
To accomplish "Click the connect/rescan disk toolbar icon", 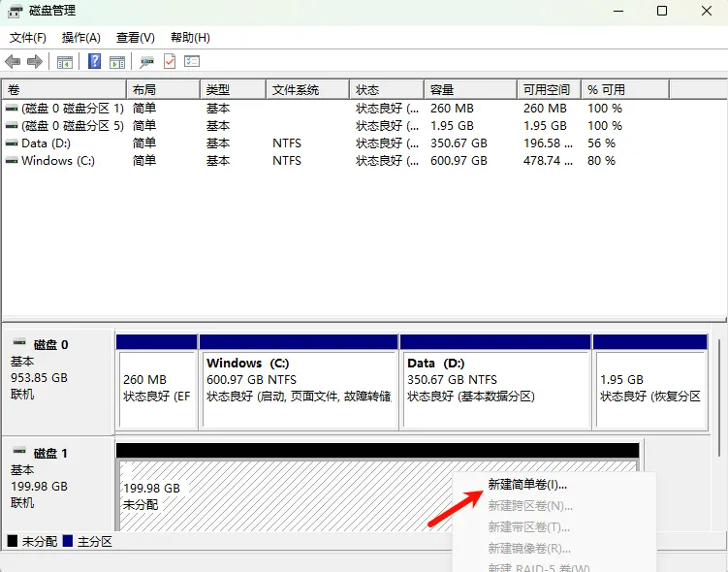I will coord(146,62).
